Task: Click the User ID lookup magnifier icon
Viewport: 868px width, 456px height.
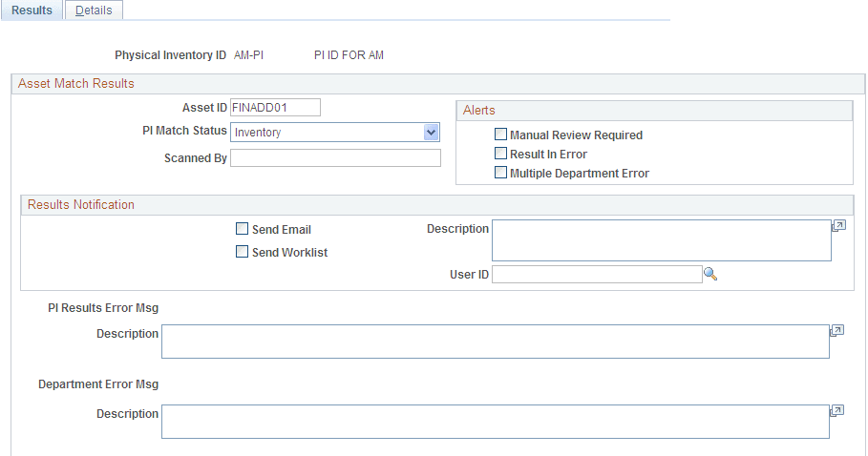Action: tap(710, 275)
